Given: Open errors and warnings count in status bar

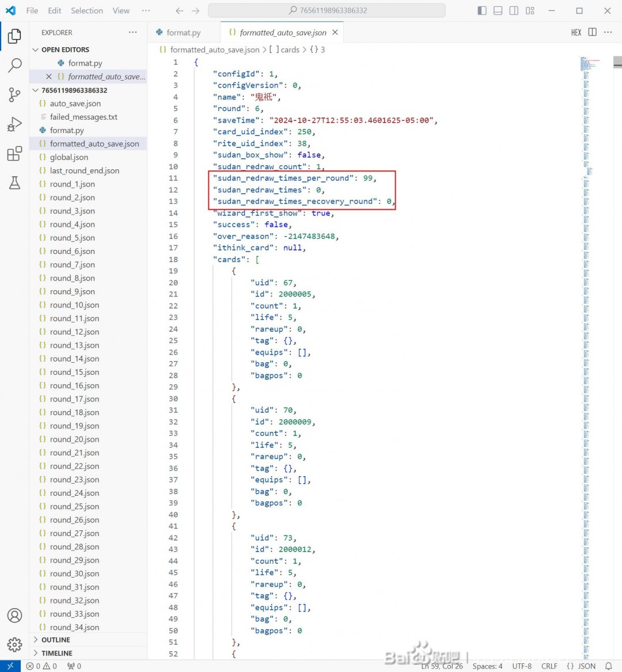Looking at the screenshot, I should [41, 666].
